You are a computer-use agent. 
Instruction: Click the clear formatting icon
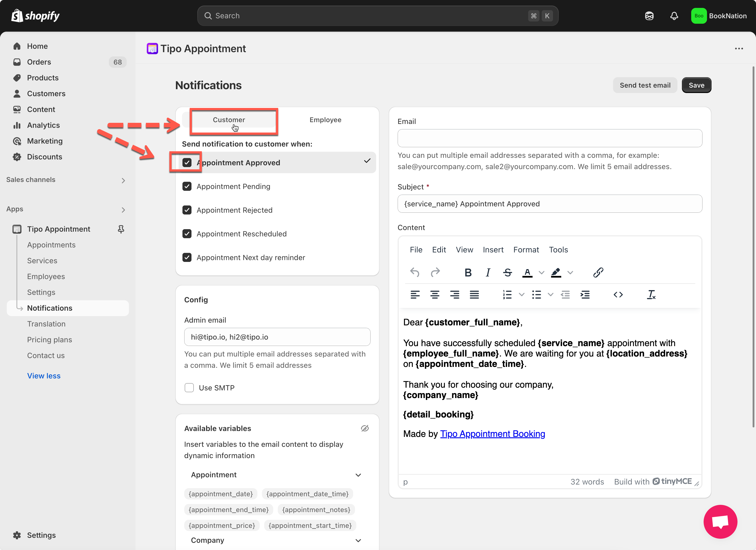[651, 295]
